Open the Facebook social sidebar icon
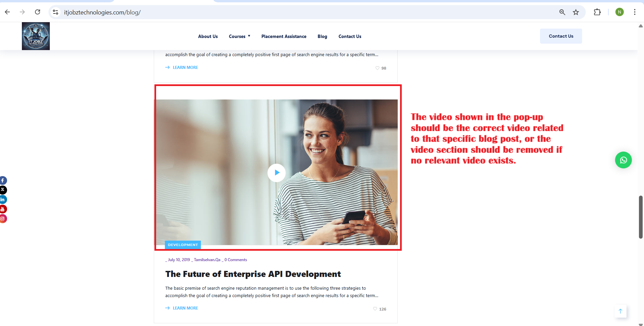Screen dimensions: 644x326 click(3, 180)
